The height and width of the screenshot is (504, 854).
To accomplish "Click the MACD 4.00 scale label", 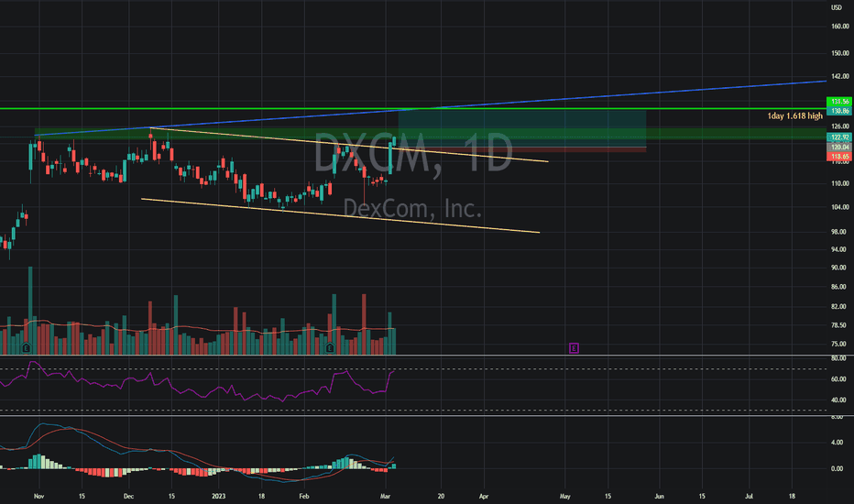I will 838,443.
